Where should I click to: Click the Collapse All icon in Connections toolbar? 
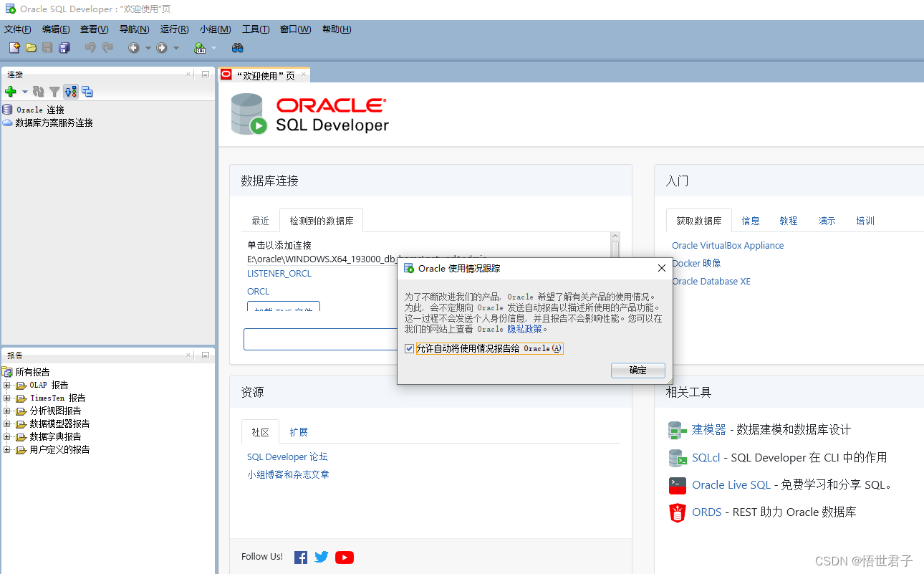87,92
